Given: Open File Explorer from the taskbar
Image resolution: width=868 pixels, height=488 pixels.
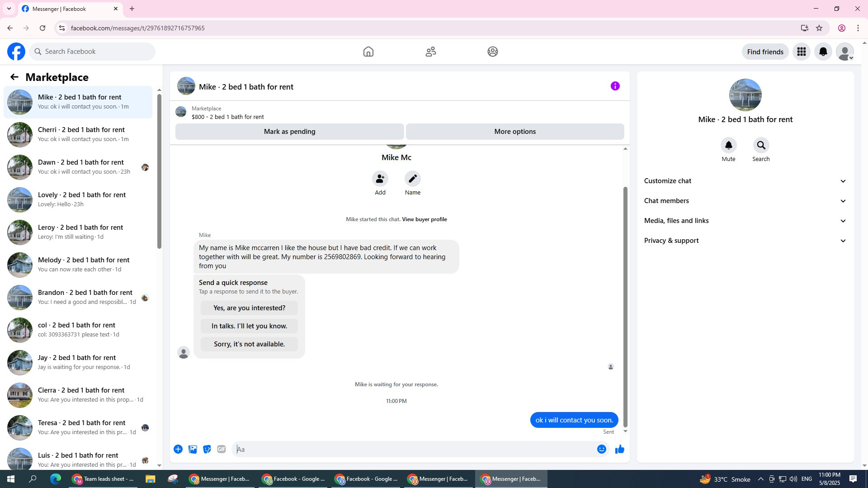Looking at the screenshot, I should click(x=150, y=479).
